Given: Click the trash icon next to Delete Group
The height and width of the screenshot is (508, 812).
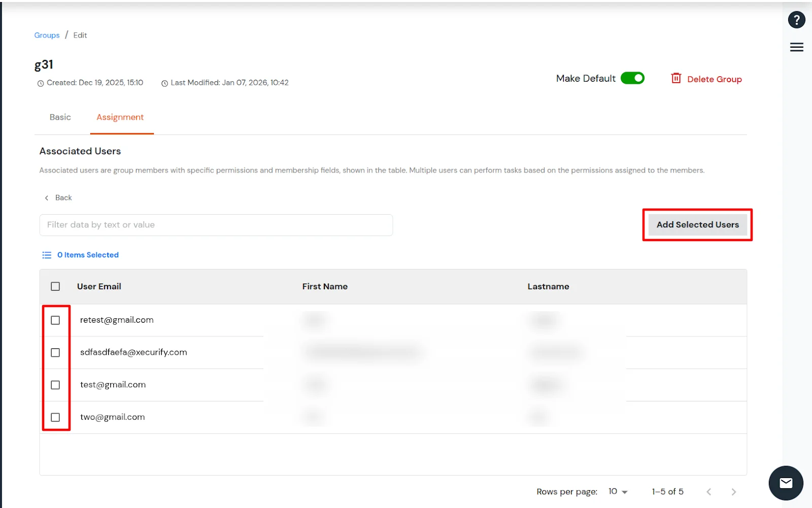Looking at the screenshot, I should pos(676,79).
